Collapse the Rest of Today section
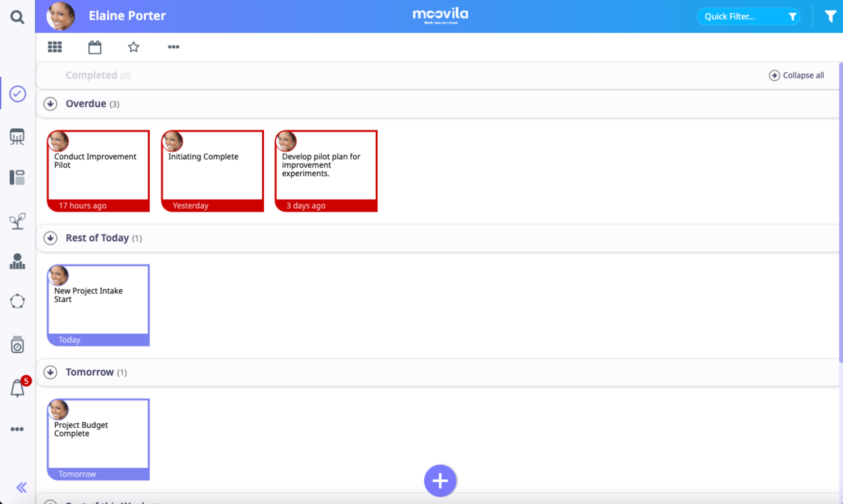 tap(50, 238)
